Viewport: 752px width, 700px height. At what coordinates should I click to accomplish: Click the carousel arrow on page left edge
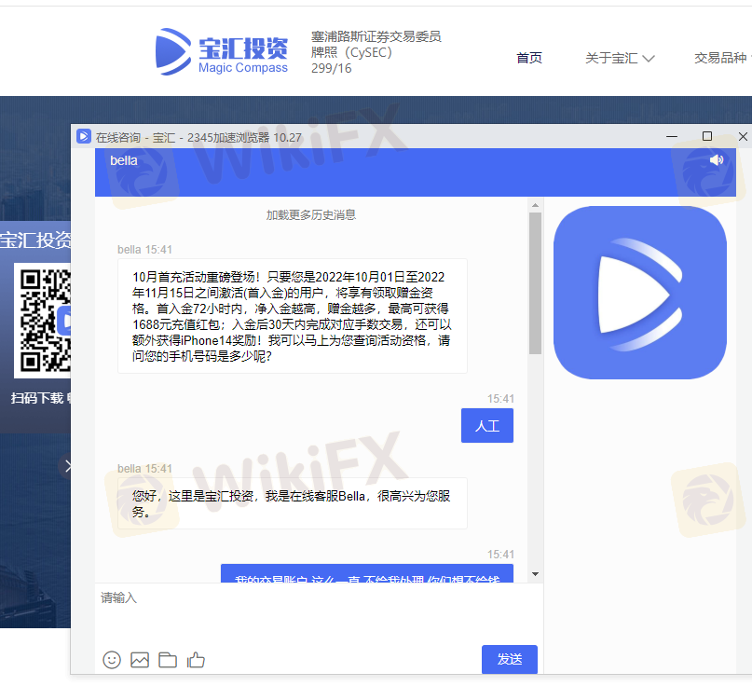tap(65, 466)
